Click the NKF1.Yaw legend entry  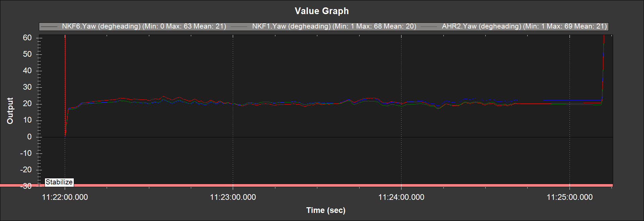pyautogui.click(x=324, y=26)
